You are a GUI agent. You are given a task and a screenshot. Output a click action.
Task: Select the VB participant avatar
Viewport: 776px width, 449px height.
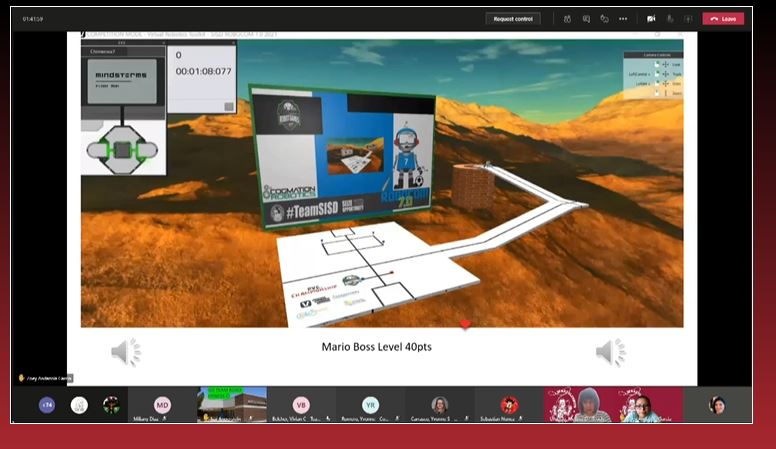pyautogui.click(x=301, y=405)
